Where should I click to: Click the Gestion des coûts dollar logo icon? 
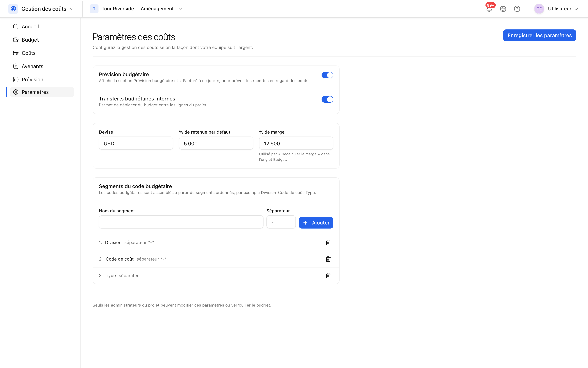click(x=13, y=9)
